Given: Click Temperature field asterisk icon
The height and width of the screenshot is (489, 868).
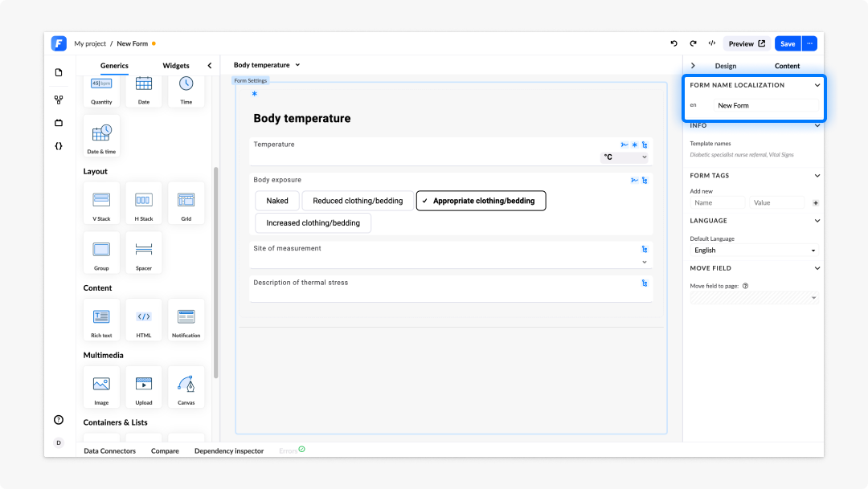Looking at the screenshot, I should [635, 145].
